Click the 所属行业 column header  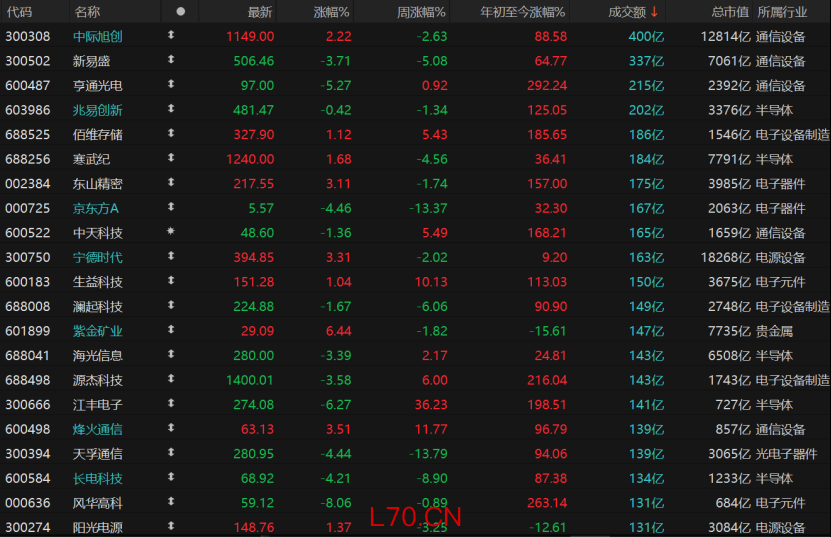[x=782, y=12]
